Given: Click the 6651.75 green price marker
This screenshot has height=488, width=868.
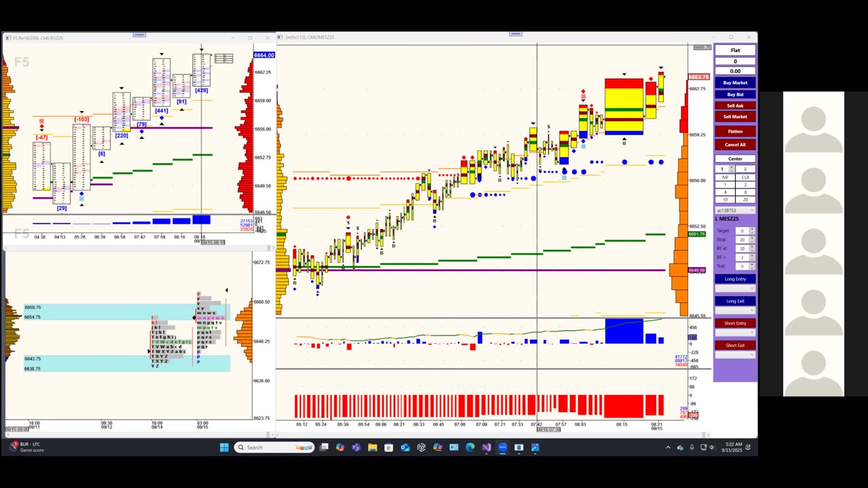Looking at the screenshot, I should [x=697, y=234].
